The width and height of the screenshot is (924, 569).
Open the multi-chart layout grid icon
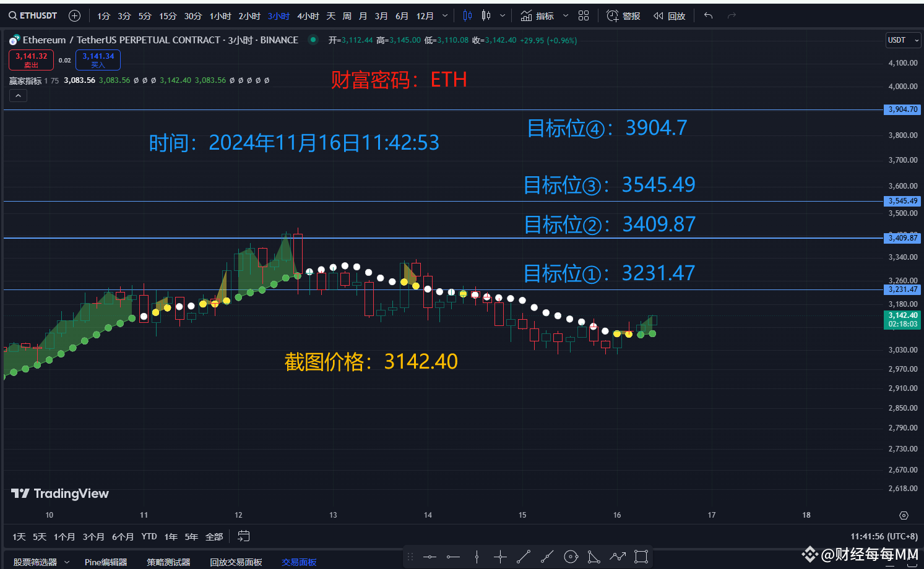584,15
